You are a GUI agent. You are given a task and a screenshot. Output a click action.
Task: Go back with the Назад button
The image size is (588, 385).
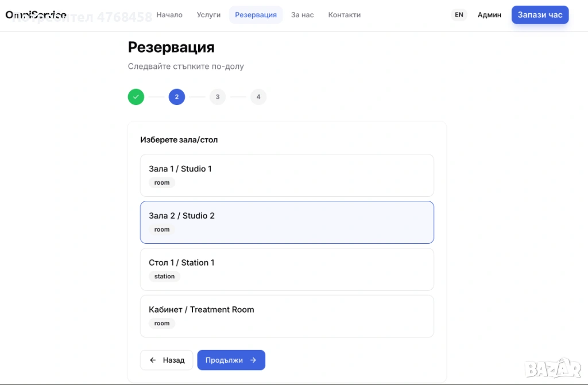(x=167, y=360)
